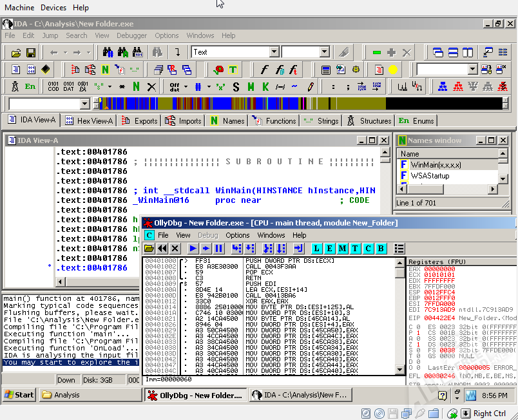
Task: Open the Debugger menu in IDA
Action: [131, 35]
